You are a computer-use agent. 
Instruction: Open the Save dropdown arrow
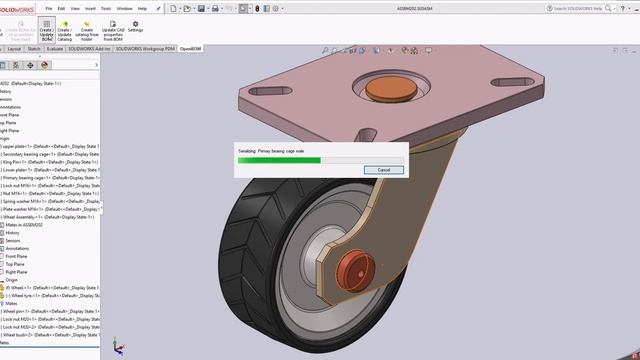click(x=208, y=9)
